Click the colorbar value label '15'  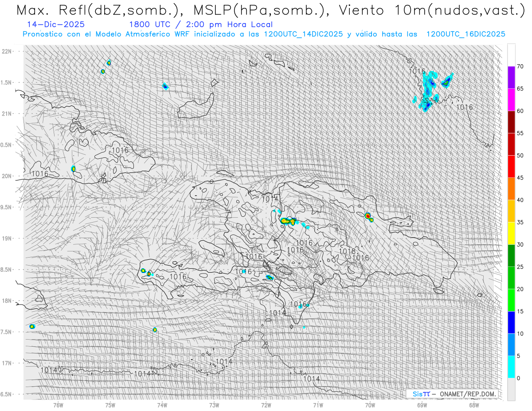pos(520,311)
